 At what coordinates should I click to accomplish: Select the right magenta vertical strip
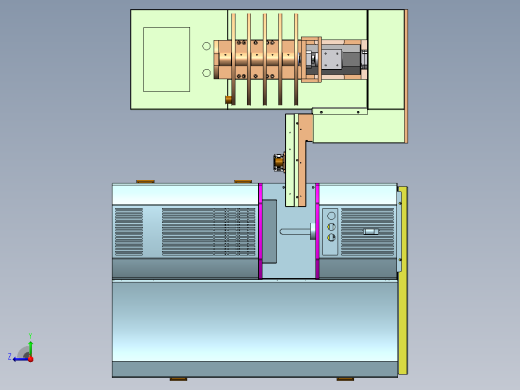click(317, 231)
